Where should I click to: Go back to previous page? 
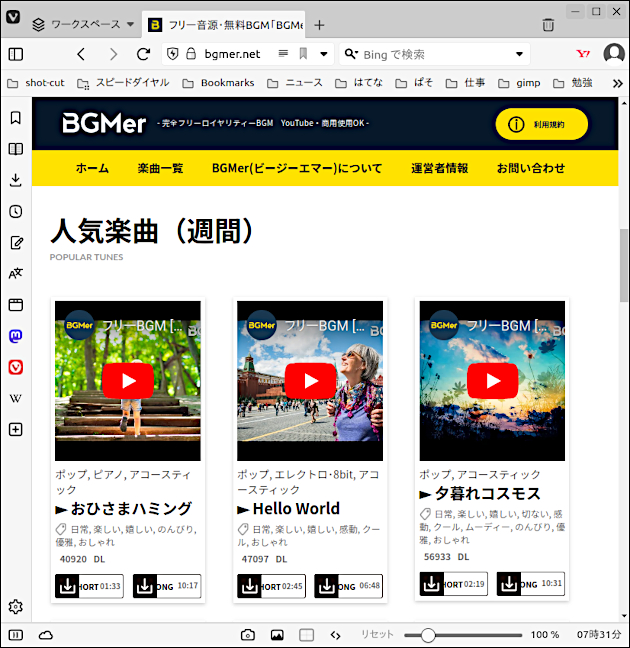coord(81,54)
